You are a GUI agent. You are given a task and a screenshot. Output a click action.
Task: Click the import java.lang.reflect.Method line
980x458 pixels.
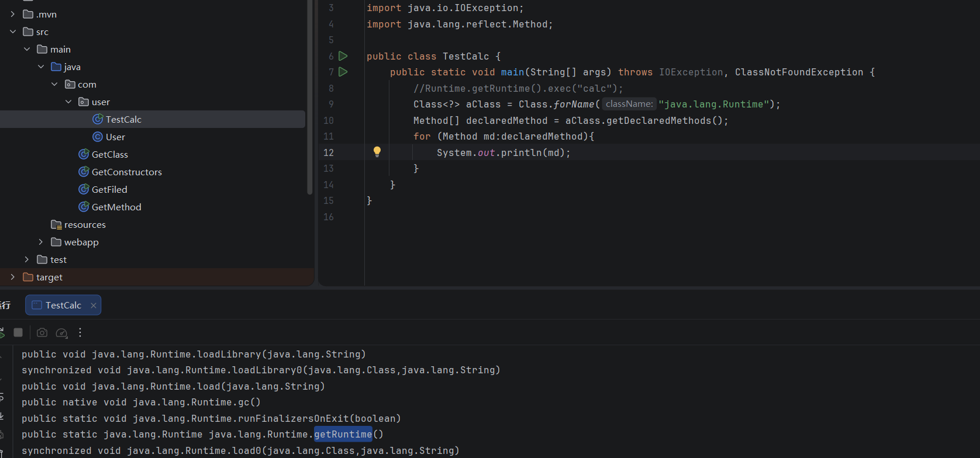pos(460,24)
